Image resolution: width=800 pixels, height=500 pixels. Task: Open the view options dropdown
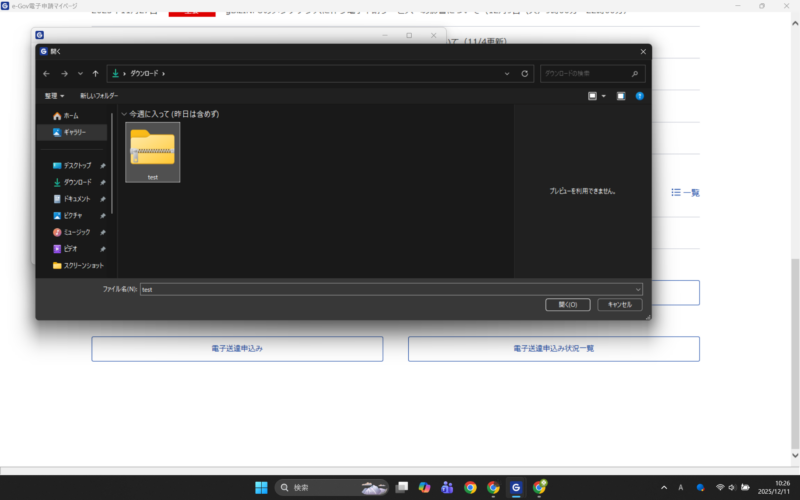pyautogui.click(x=603, y=96)
